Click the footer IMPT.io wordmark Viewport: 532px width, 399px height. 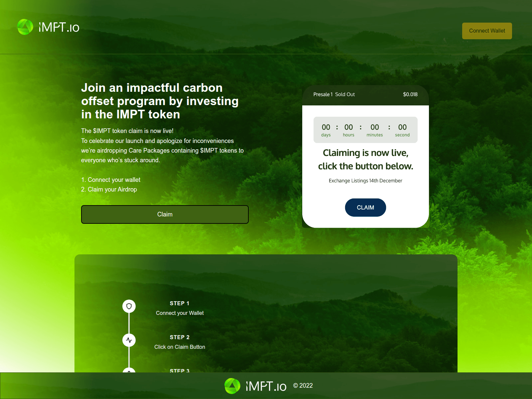(x=266, y=386)
